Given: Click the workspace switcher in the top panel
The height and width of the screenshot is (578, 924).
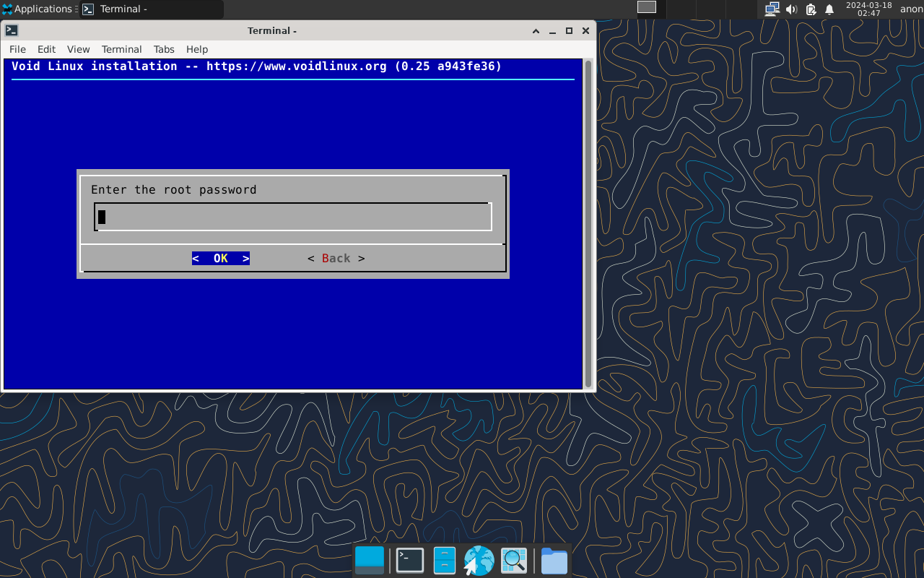Looking at the screenshot, I should click(x=647, y=7).
